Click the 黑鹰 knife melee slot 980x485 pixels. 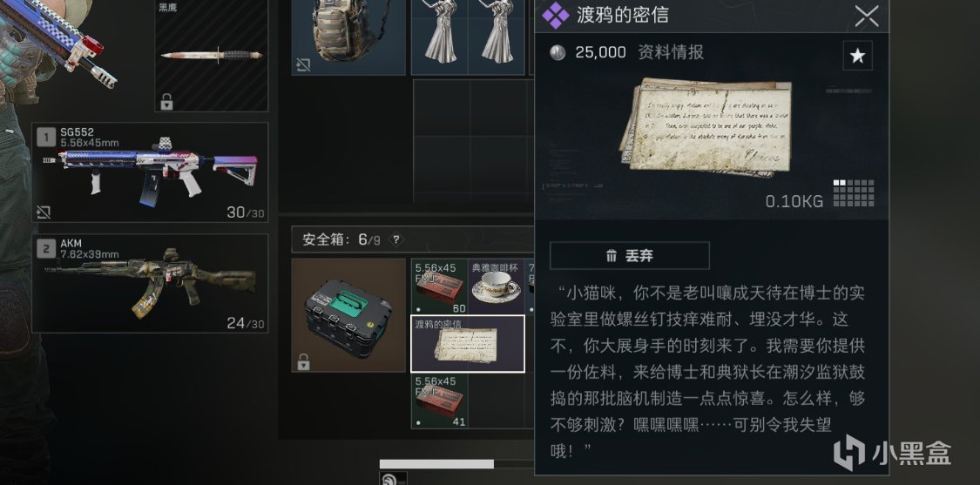point(212,55)
